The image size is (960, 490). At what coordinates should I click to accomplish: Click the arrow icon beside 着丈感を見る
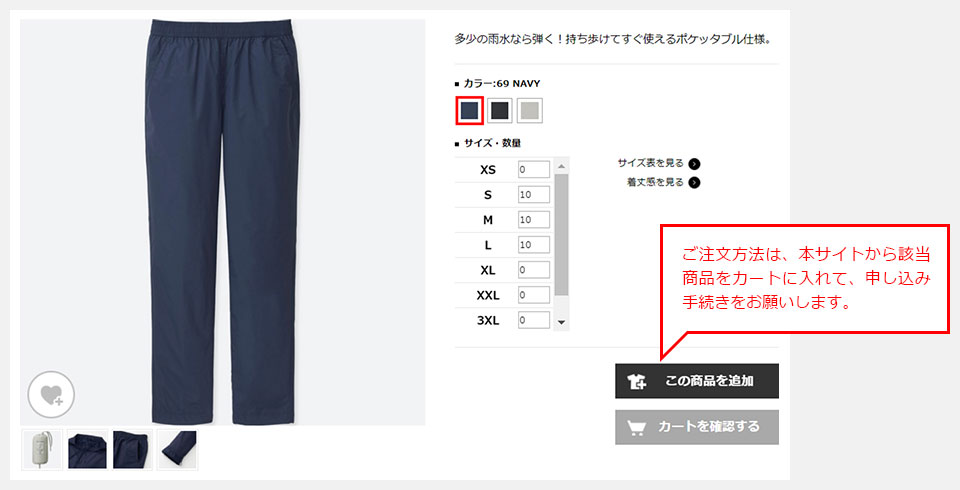pyautogui.click(x=694, y=183)
